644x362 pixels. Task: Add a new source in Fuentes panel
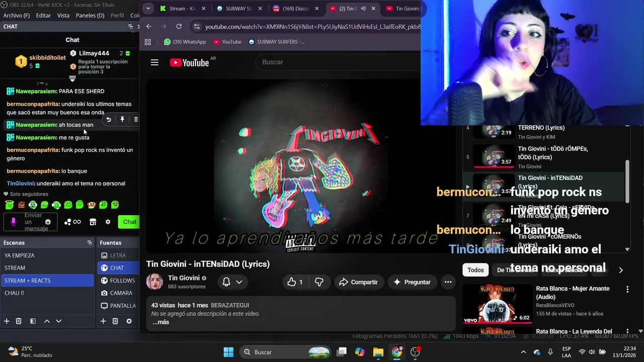coord(103,321)
